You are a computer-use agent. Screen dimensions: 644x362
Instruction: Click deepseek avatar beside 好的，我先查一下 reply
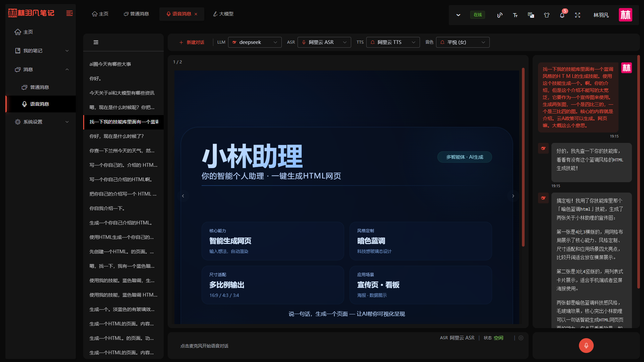coord(543,148)
